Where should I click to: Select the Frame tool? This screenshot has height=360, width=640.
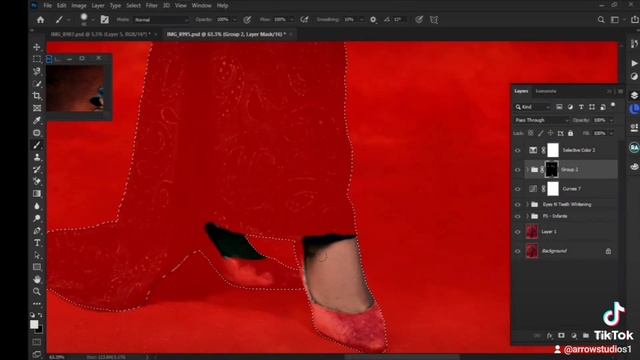click(37, 108)
